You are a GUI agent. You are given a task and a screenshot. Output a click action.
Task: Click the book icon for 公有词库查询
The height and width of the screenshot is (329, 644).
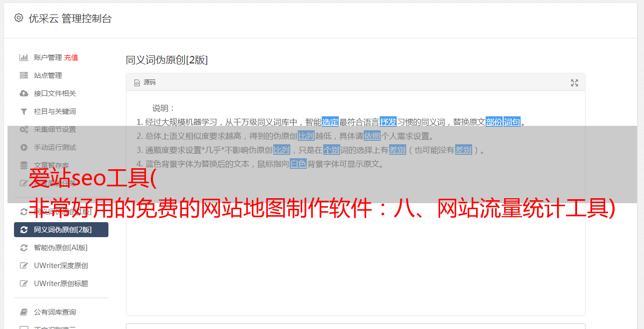[23, 312]
